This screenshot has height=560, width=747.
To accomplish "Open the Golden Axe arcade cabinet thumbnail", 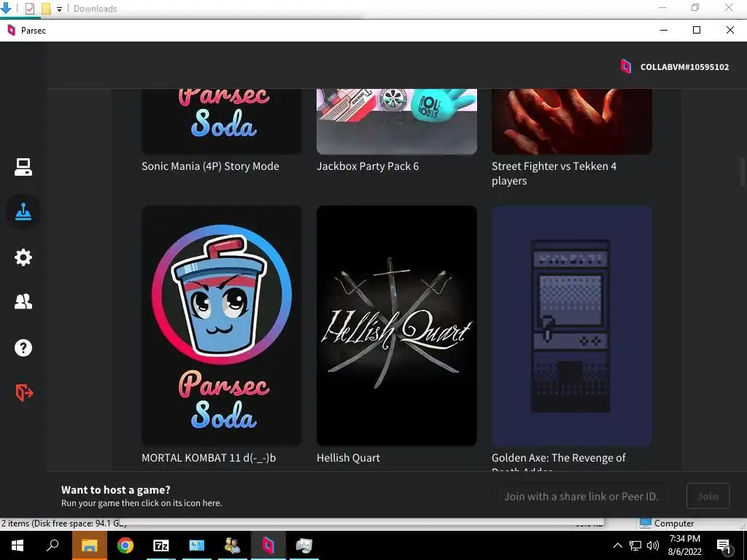I will (572, 326).
